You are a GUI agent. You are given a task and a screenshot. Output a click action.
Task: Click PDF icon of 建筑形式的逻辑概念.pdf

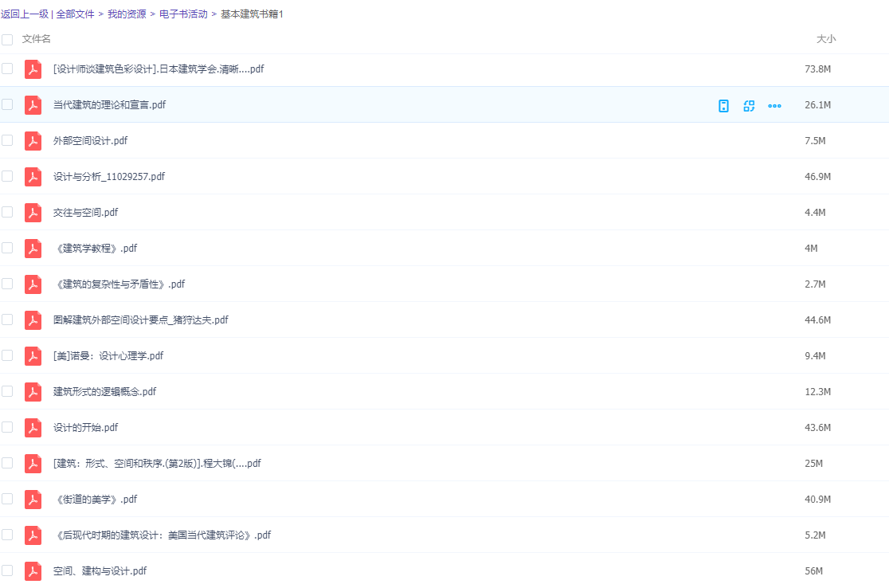tap(33, 392)
